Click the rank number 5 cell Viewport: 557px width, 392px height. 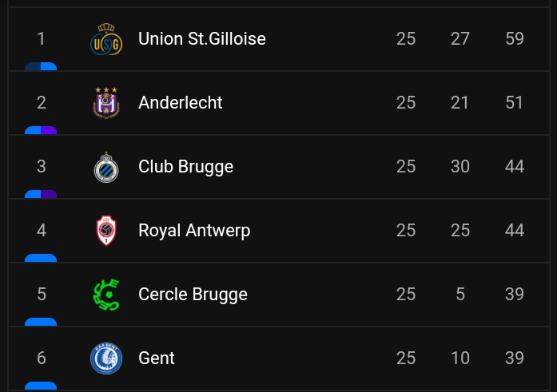click(42, 294)
